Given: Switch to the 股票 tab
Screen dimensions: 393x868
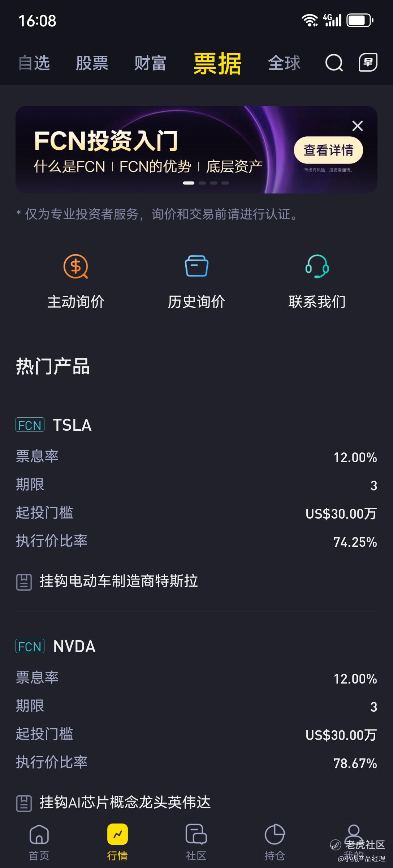Looking at the screenshot, I should tap(92, 63).
